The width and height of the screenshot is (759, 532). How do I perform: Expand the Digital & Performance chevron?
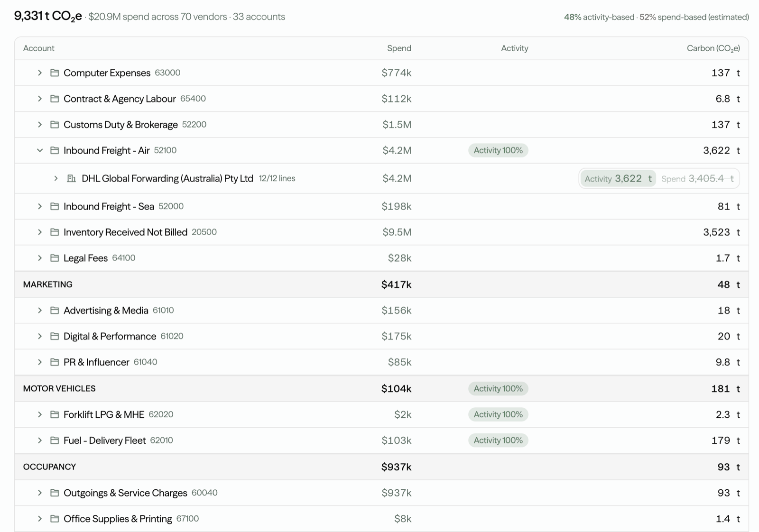click(x=40, y=336)
